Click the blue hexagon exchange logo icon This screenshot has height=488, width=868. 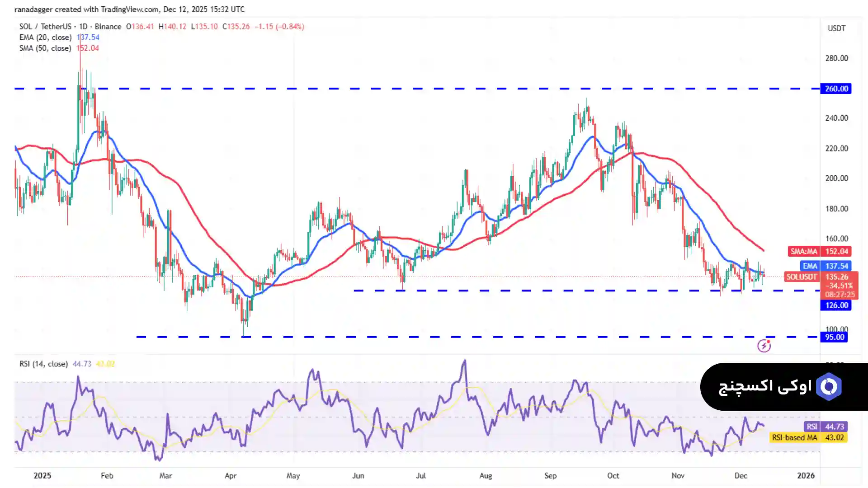click(x=829, y=387)
